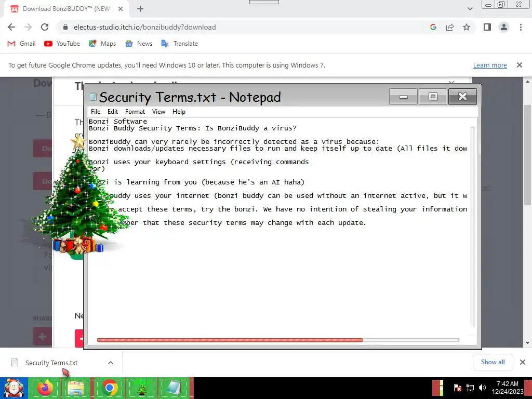
Task: Click the site lock icon
Action: [x=65, y=27]
